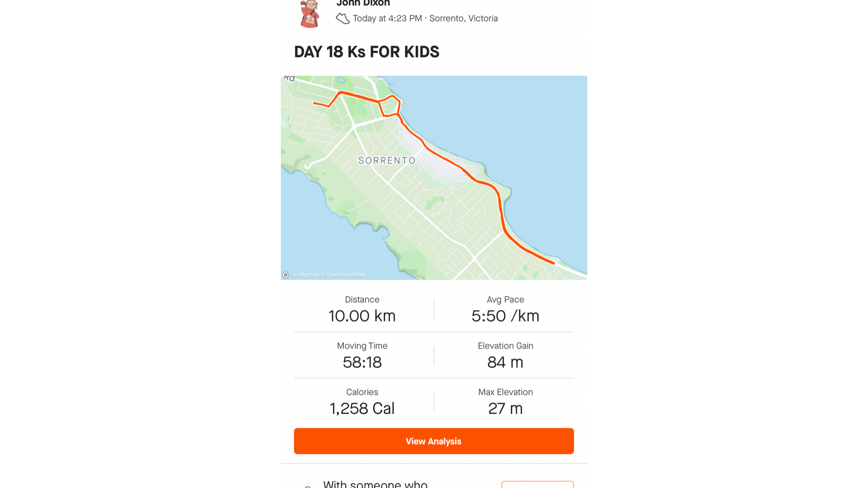Click the running shoe activity icon
868x488 pixels.
point(343,18)
